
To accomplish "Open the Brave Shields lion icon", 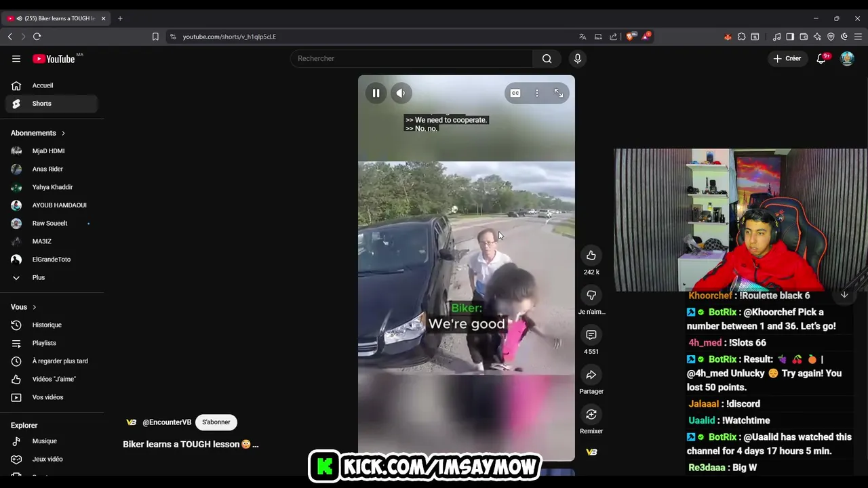I will (x=630, y=37).
